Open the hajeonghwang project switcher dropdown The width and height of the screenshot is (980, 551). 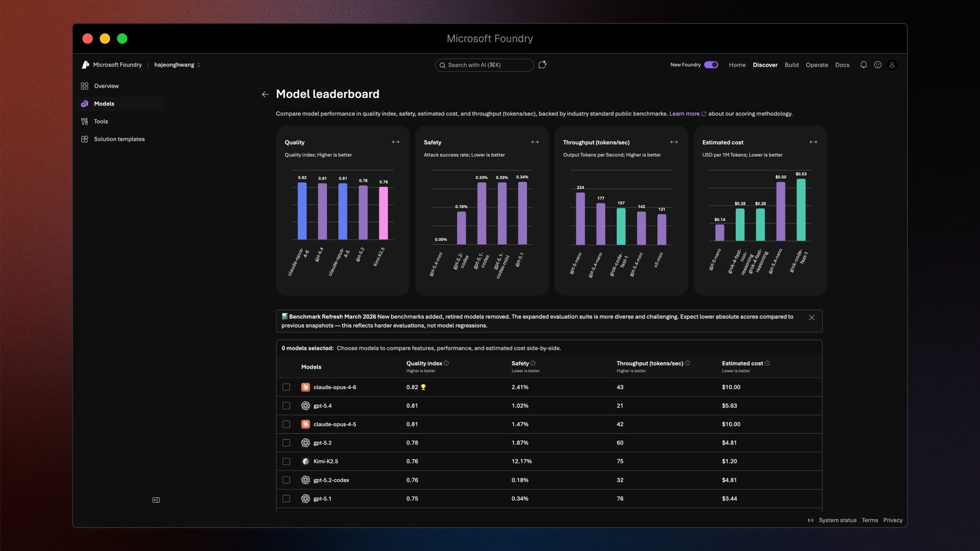(178, 65)
